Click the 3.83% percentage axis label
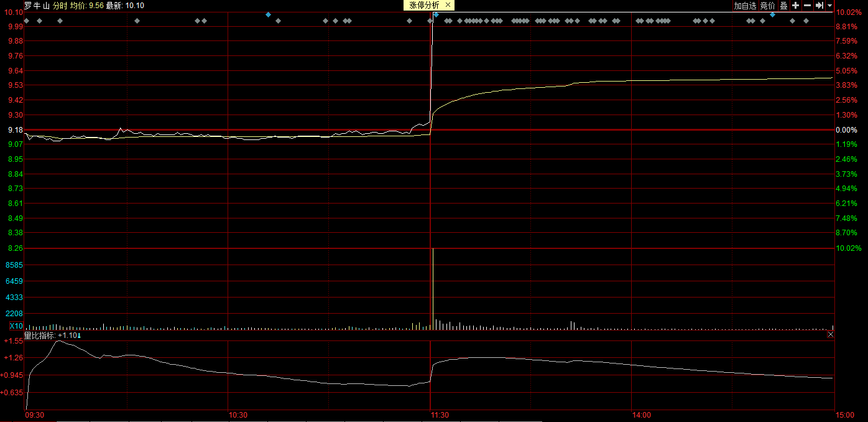 (x=846, y=85)
